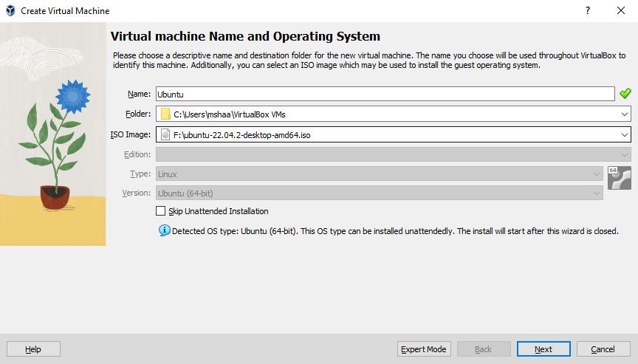Click the blue flower illustration in side panel

click(x=73, y=96)
